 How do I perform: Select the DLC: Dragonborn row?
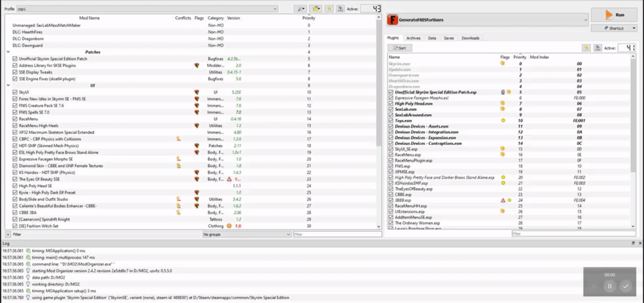pos(191,39)
